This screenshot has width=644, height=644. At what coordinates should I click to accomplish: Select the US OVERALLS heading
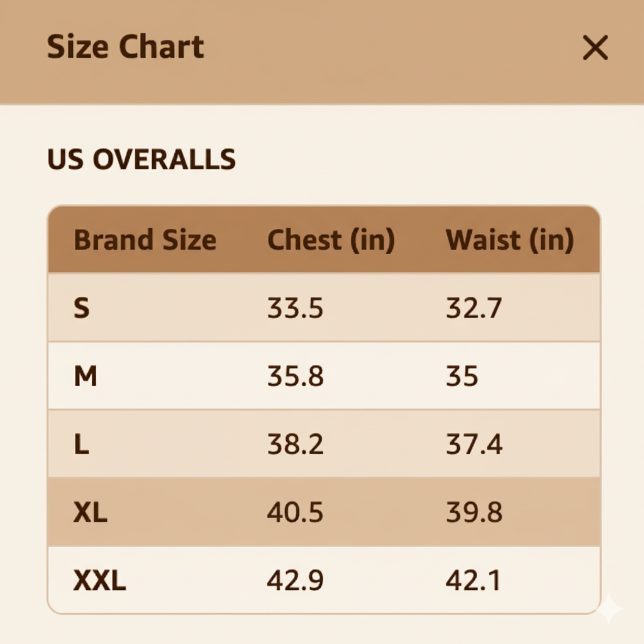(142, 160)
